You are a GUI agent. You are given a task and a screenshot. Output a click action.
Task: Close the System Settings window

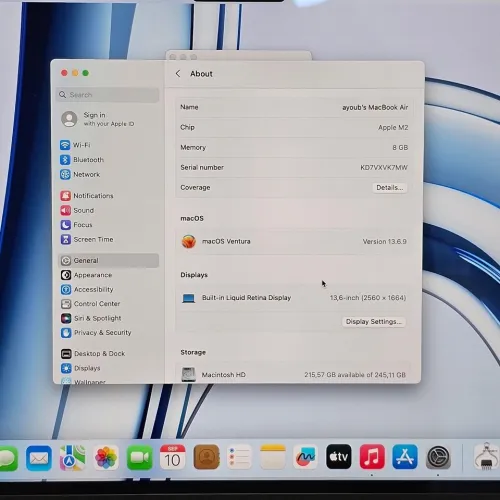(x=64, y=73)
